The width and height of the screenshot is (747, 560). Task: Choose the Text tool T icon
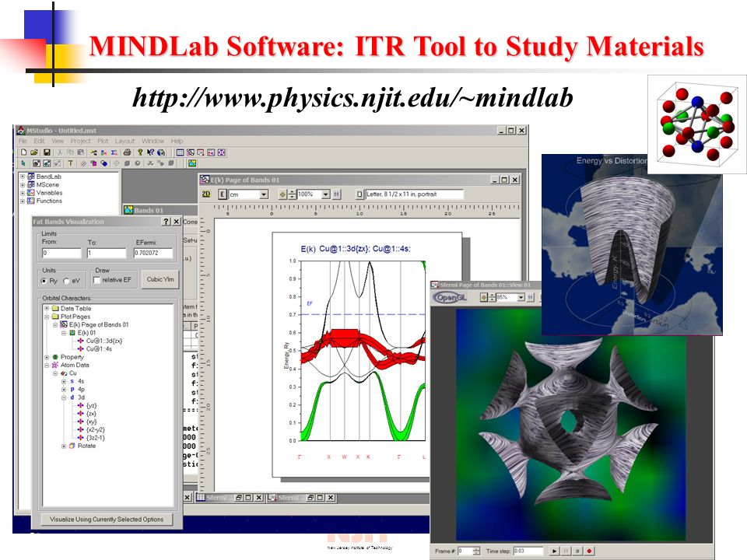tap(71, 163)
